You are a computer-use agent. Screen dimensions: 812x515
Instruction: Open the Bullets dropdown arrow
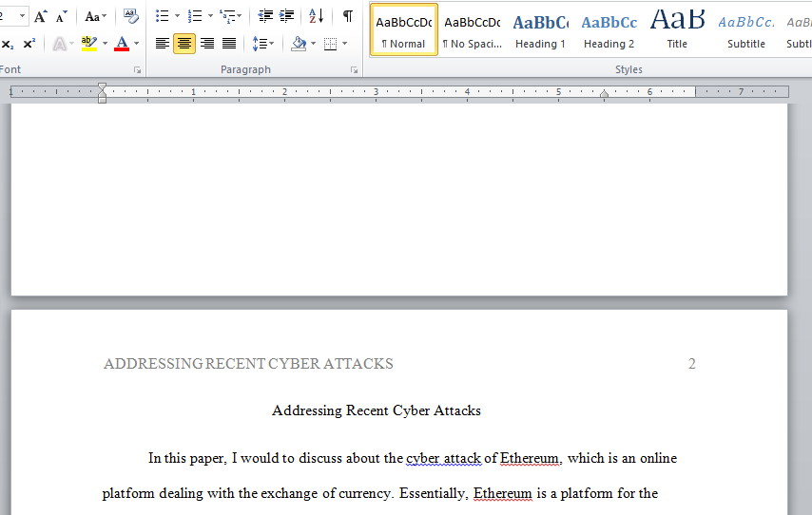click(177, 16)
